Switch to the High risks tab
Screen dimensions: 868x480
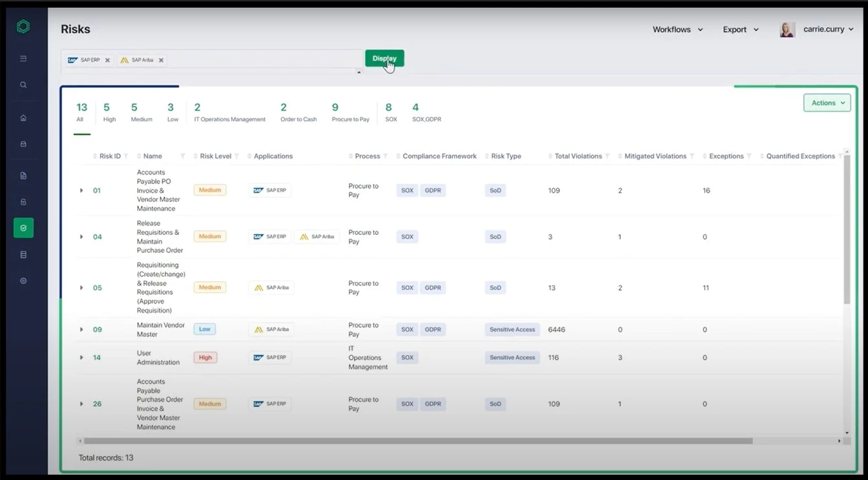coord(109,111)
